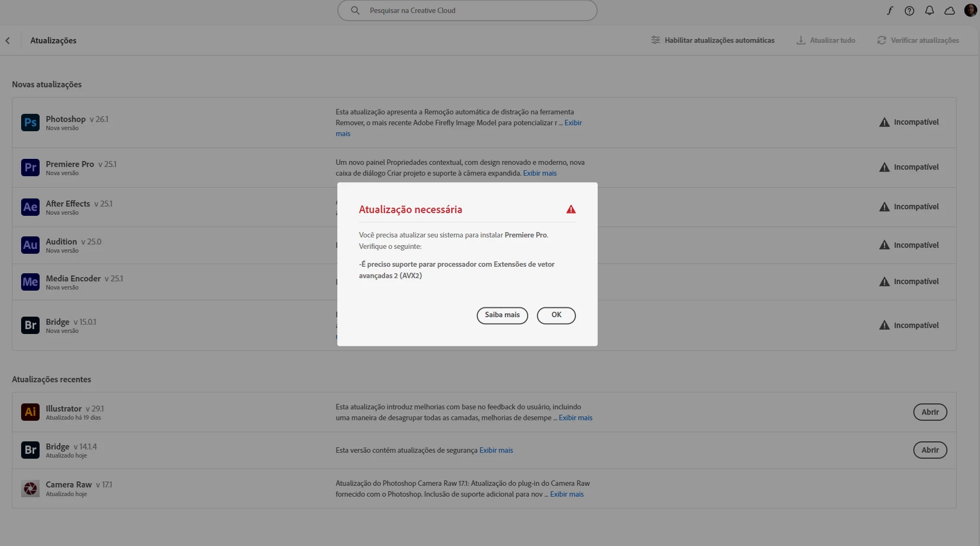The image size is (980, 546).
Task: Click the After Effects v 25.1 name
Action: coord(79,204)
